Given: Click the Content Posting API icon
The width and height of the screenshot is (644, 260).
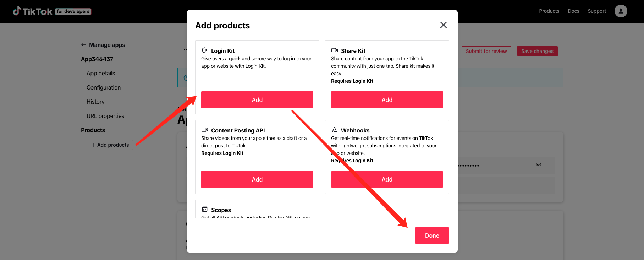Looking at the screenshot, I should point(205,130).
